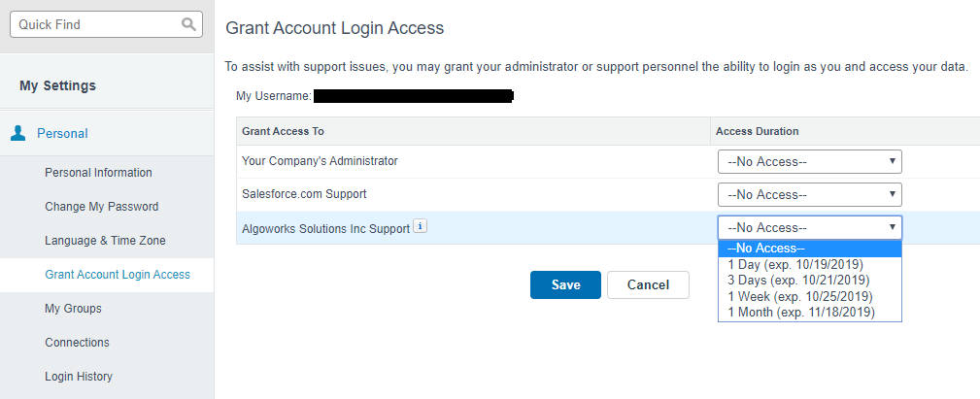This screenshot has height=399, width=980.
Task: Open the Connections settings link
Action: point(77,343)
